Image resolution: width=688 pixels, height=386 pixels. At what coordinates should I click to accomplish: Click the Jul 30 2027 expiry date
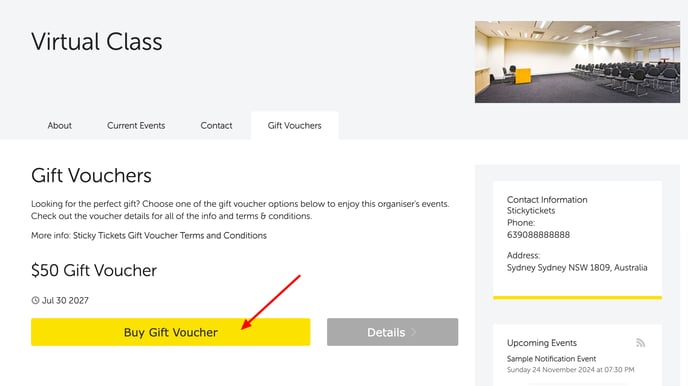[65, 300]
